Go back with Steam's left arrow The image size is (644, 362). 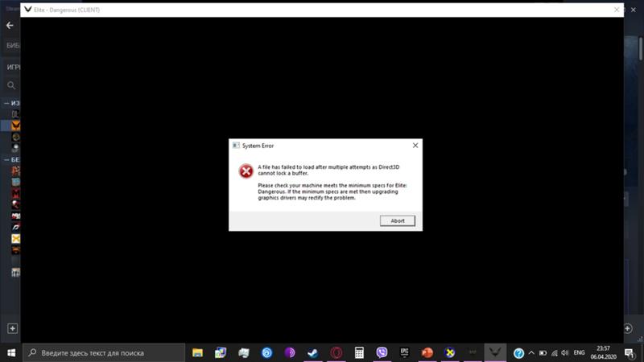pos(10,26)
